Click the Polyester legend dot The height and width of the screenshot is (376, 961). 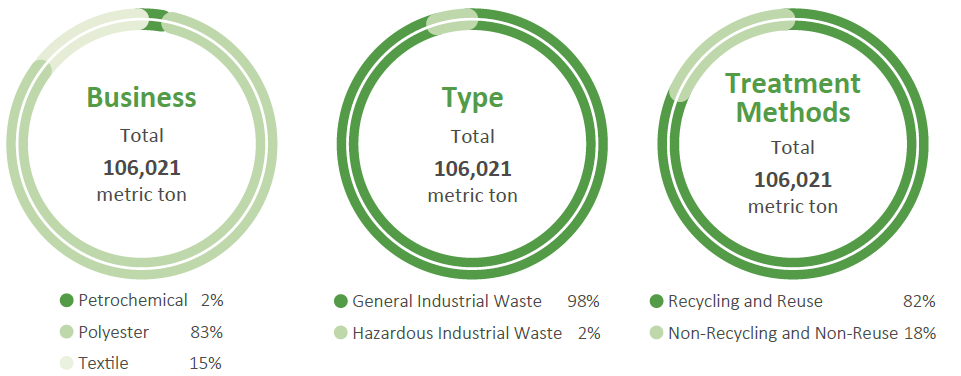(67, 332)
